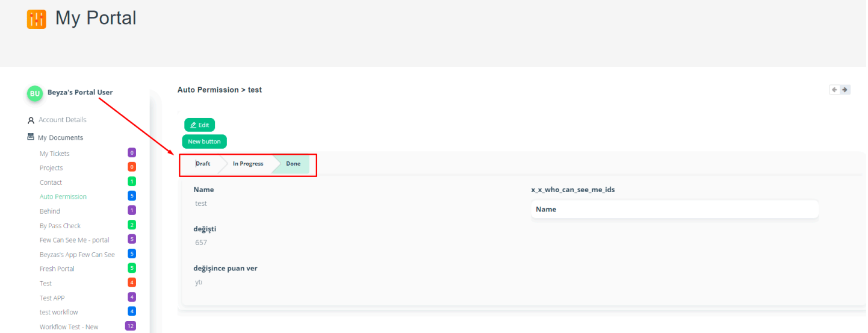The width and height of the screenshot is (868, 333).
Task: Open Few Can See Me - portal
Action: [x=75, y=240]
